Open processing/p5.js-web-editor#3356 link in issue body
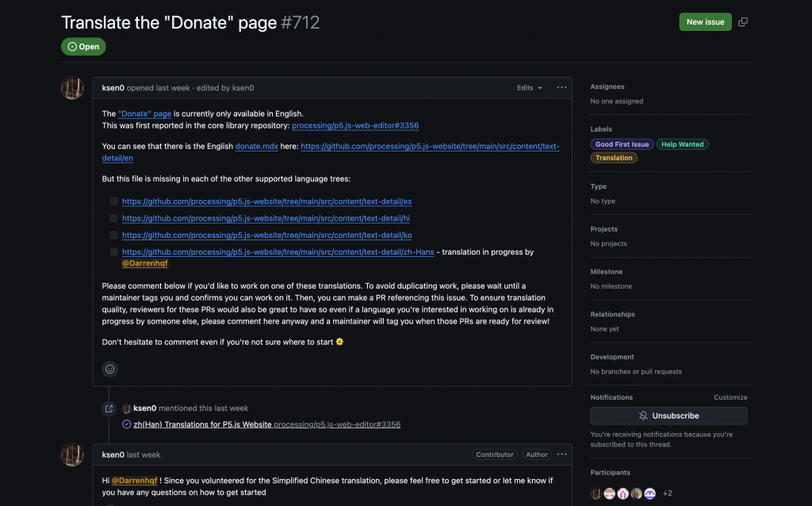Viewport: 812px width, 506px height. tap(355, 125)
